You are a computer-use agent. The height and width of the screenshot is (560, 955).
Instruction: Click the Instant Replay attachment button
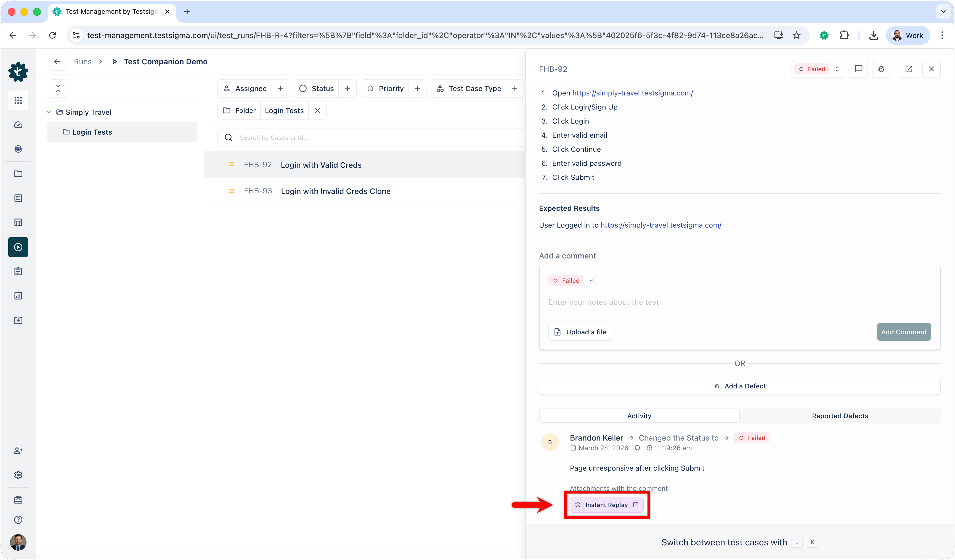[x=606, y=505]
